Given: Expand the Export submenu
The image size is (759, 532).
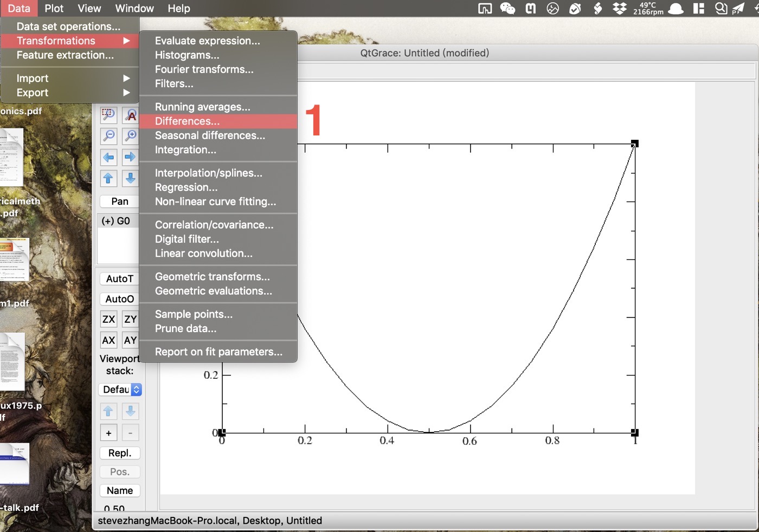Looking at the screenshot, I should 70,93.
